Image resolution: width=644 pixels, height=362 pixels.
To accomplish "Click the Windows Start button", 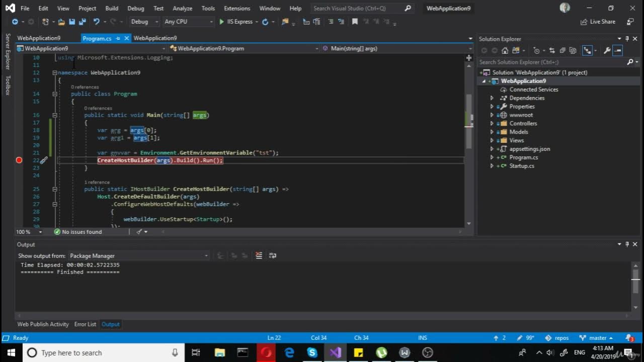I will point(11,352).
